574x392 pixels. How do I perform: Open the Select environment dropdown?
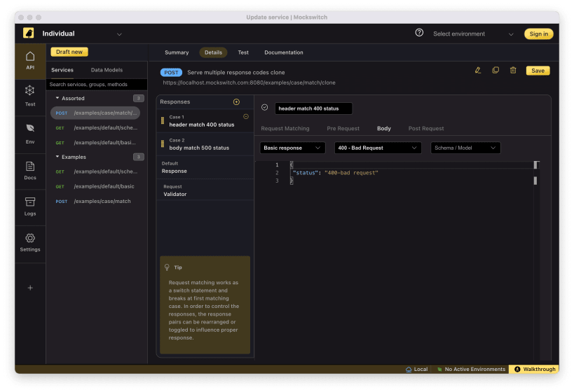click(x=473, y=34)
